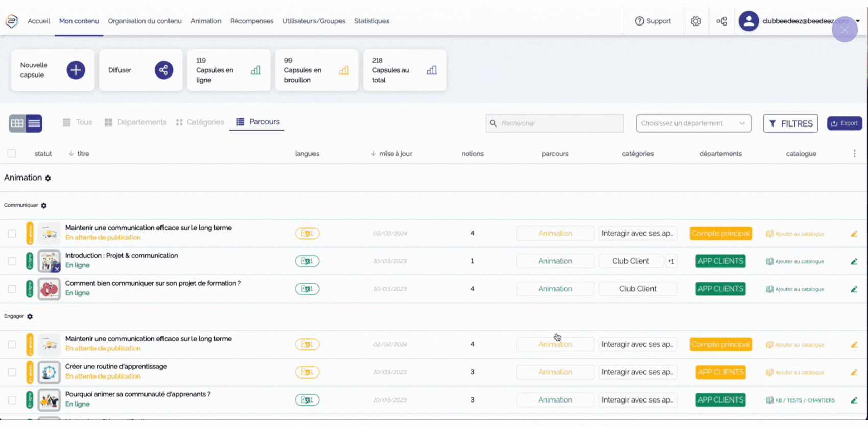Viewport: 868px width, 427px height.
Task: Click the plus icon for Nouvelle capsule
Action: pos(76,70)
